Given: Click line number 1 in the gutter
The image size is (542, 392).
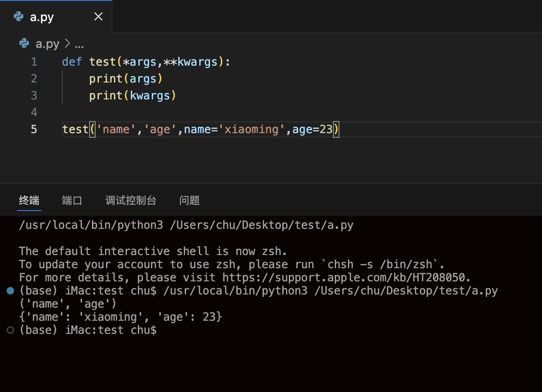Looking at the screenshot, I should (x=34, y=62).
